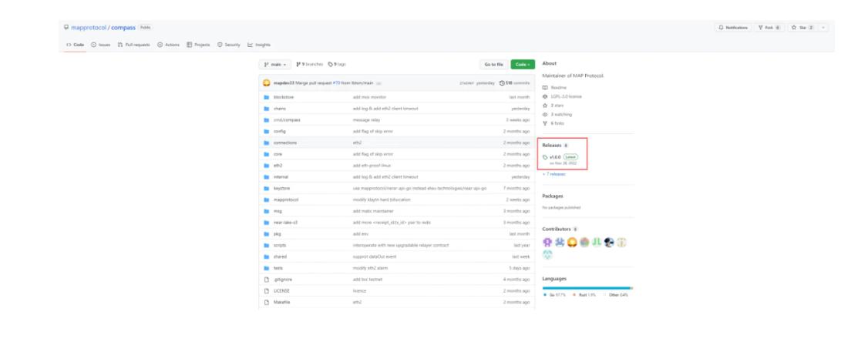This screenshot has height=352, width=868.
Task: Click the v1.0.0 release tag icon
Action: tap(545, 157)
